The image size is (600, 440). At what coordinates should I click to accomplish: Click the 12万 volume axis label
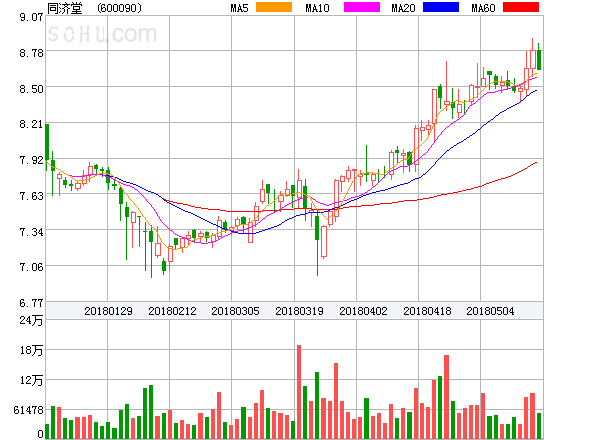click(31, 380)
